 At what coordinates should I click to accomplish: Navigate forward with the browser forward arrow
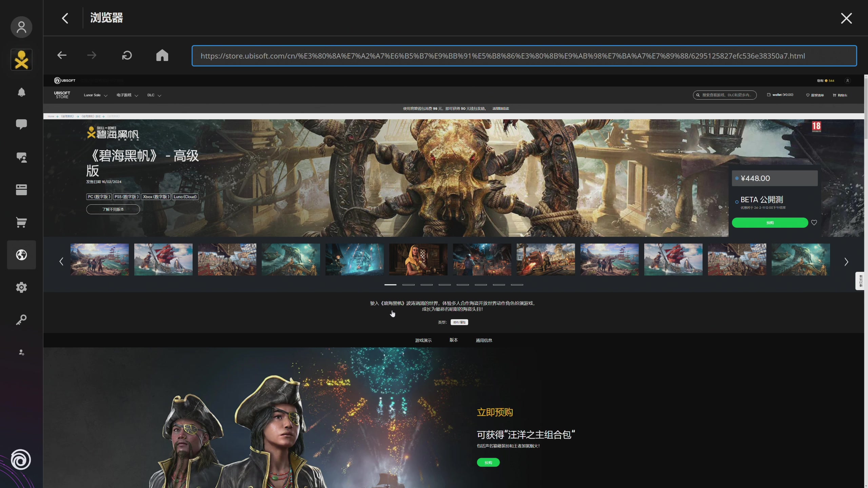(x=92, y=55)
